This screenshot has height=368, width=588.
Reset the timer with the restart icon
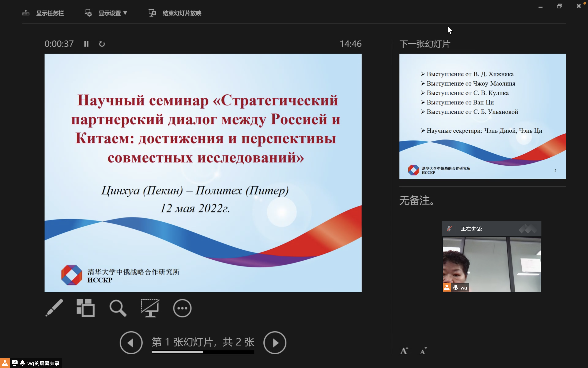pos(102,44)
